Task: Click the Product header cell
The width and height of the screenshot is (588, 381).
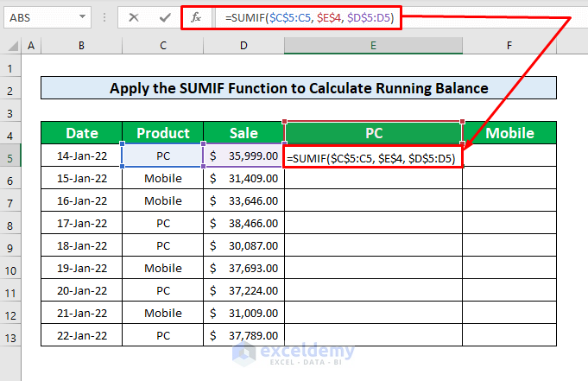Action: (162, 133)
